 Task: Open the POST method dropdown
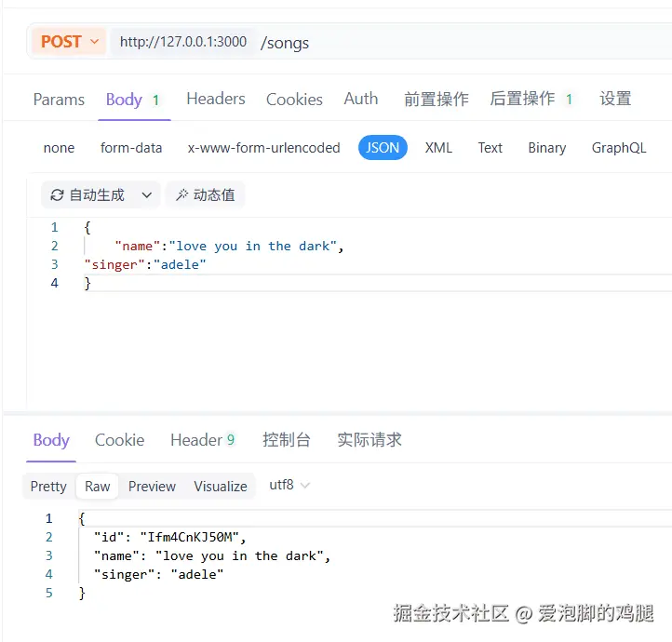click(x=69, y=42)
